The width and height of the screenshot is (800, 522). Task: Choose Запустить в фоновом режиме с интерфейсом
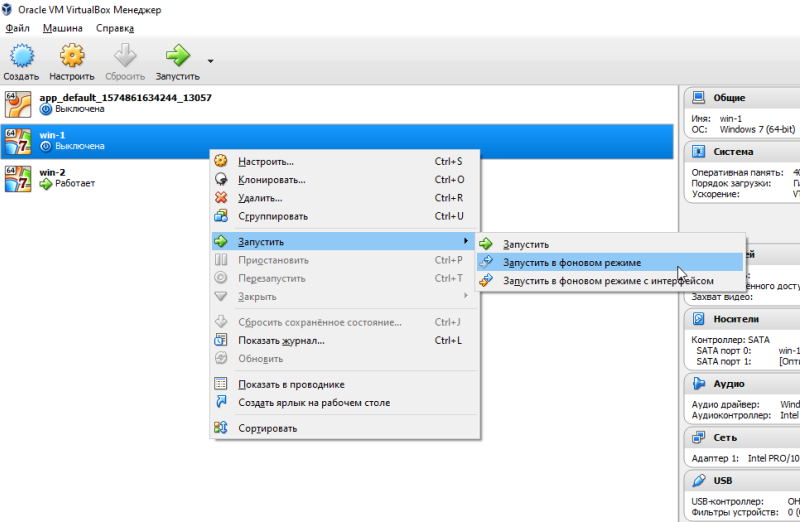pos(610,281)
